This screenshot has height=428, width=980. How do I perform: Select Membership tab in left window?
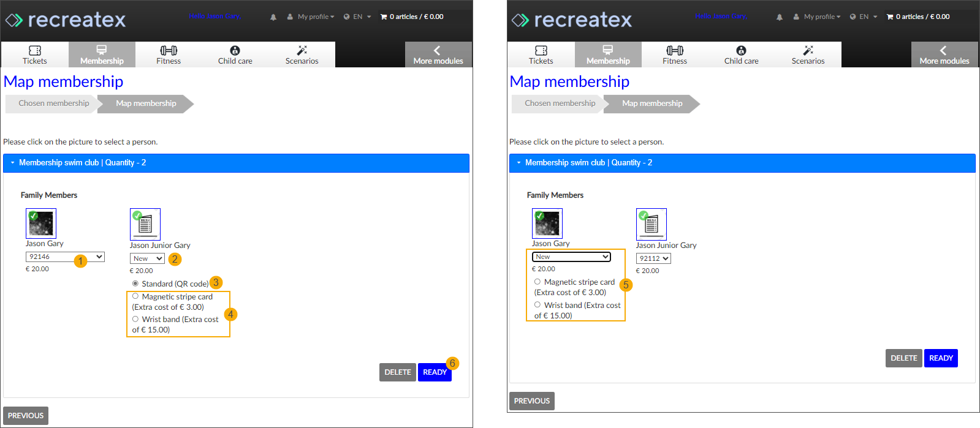coord(102,54)
